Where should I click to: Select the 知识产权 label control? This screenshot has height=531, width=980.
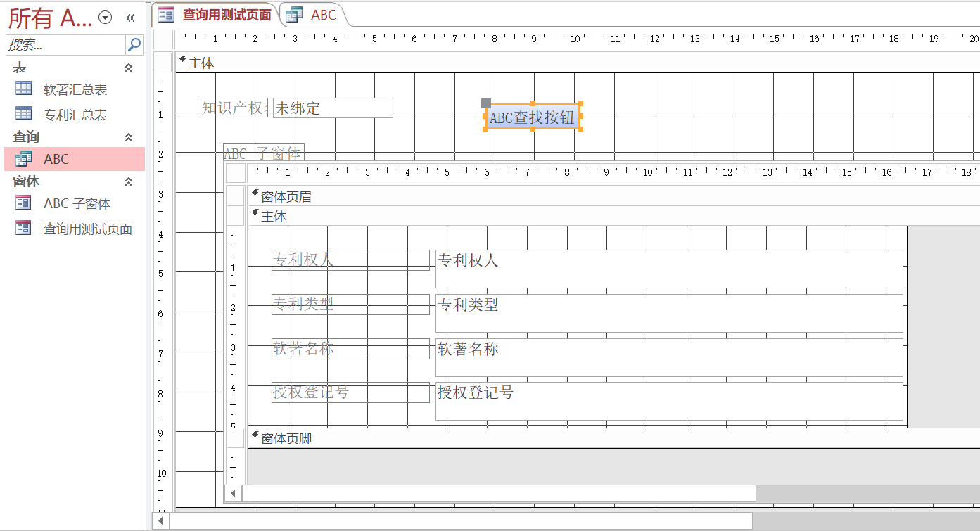pos(234,108)
